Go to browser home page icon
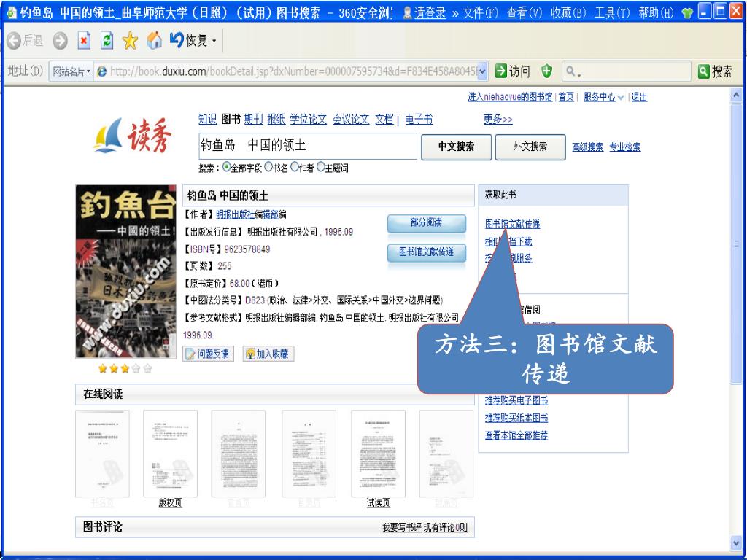Screen dimensions: 747x560 [154, 41]
